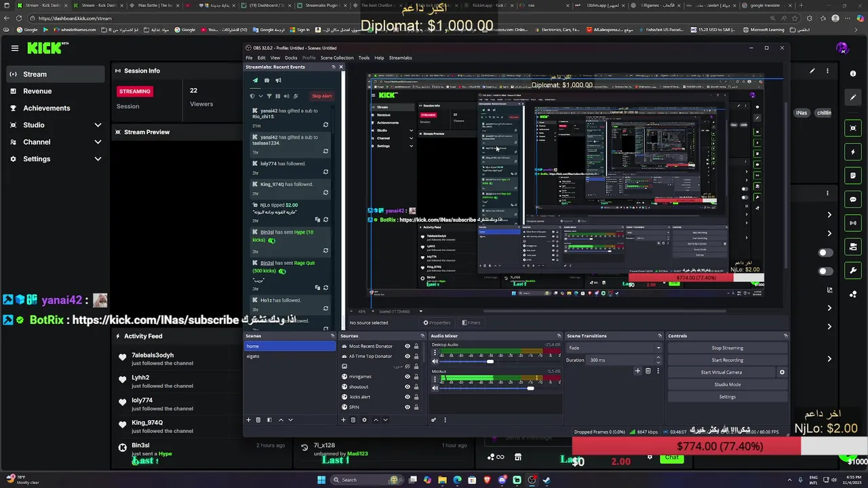Click the filter funnel icon in Streamlabs Recent Events
Screen dimensions: 868x488
[x=269, y=96]
